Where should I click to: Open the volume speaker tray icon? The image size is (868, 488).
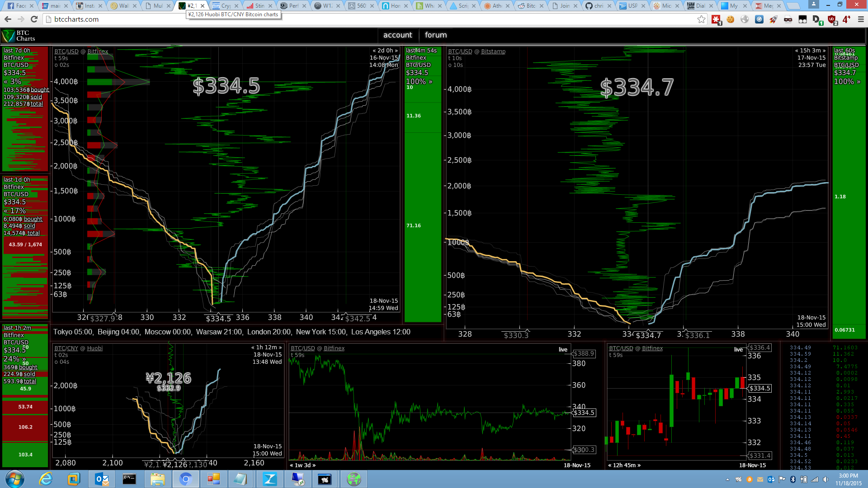pyautogui.click(x=826, y=479)
